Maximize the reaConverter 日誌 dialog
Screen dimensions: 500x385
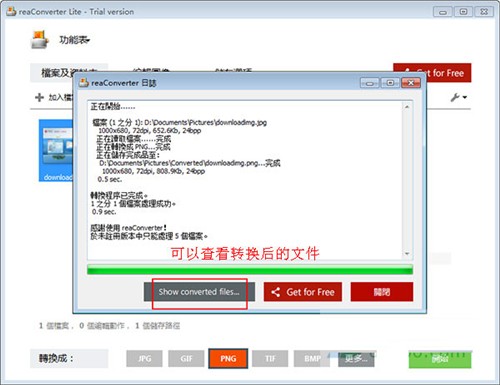(390, 83)
